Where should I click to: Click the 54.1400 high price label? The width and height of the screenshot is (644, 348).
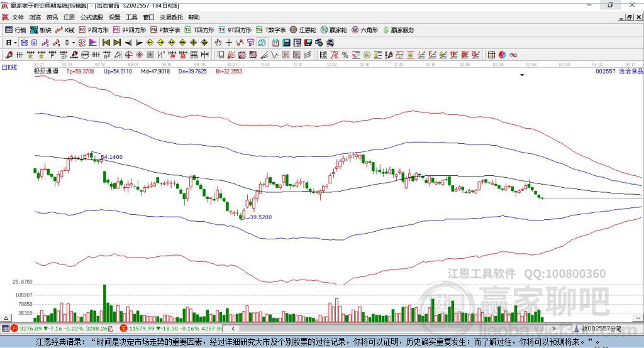click(x=112, y=157)
